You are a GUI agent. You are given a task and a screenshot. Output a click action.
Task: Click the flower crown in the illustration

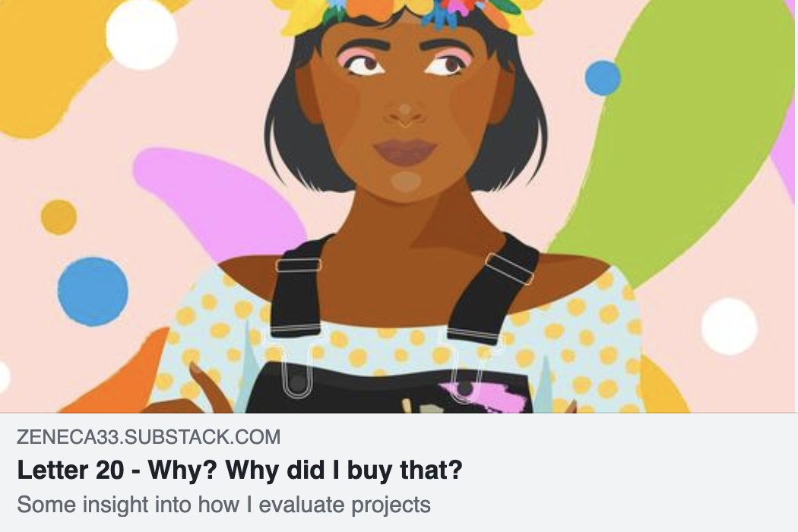[x=404, y=14]
